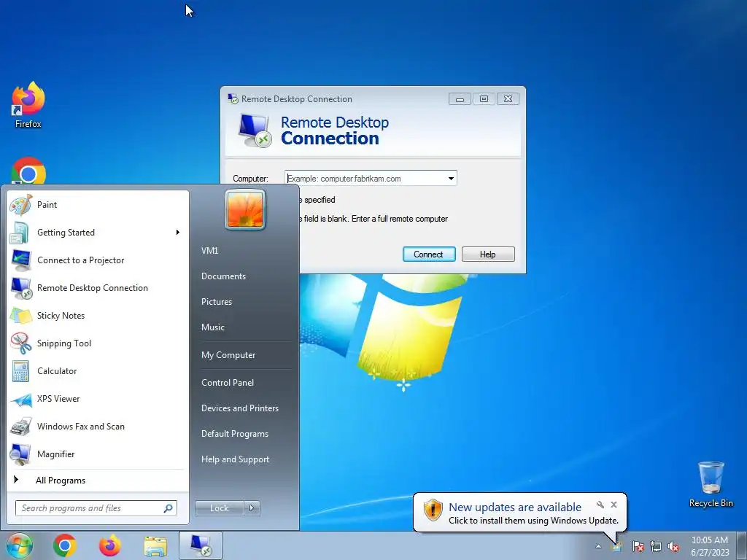
Task: Click the search magnifier icon
Action: (x=169, y=508)
